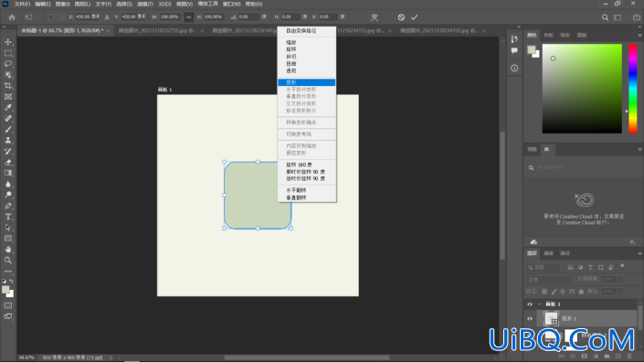
Task: Collapse the 画板 1 artboard group
Action: click(x=539, y=304)
